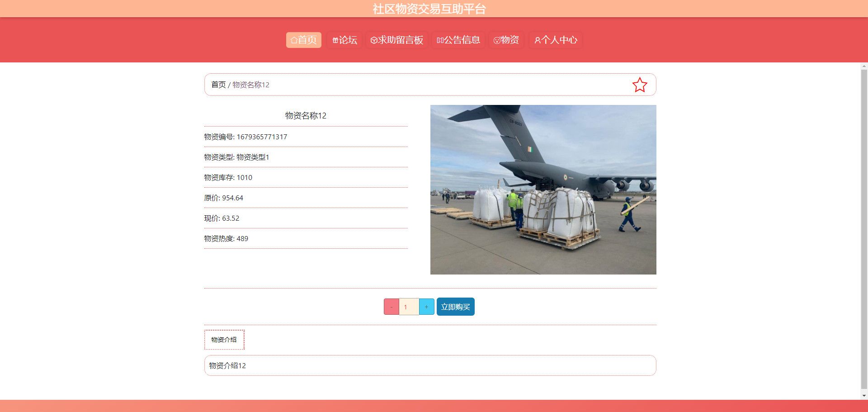The height and width of the screenshot is (412, 868).
Task: Click the home icon in 首页 menu
Action: pos(294,40)
